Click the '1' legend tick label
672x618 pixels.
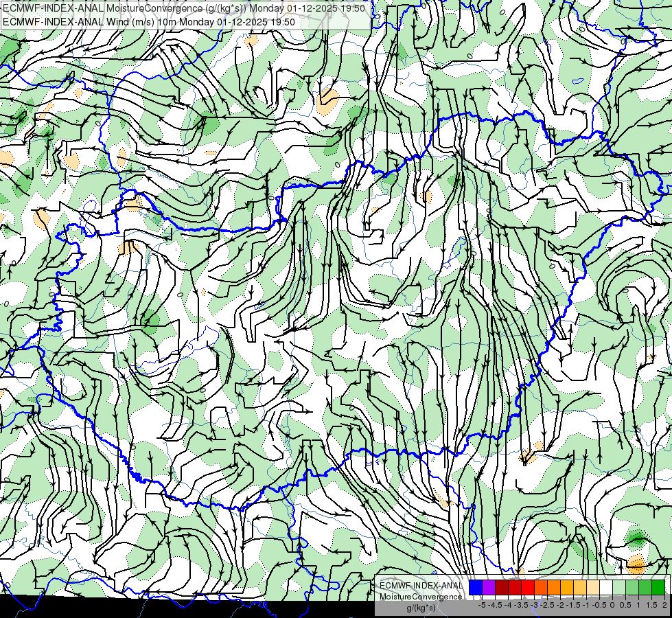pos(638,605)
